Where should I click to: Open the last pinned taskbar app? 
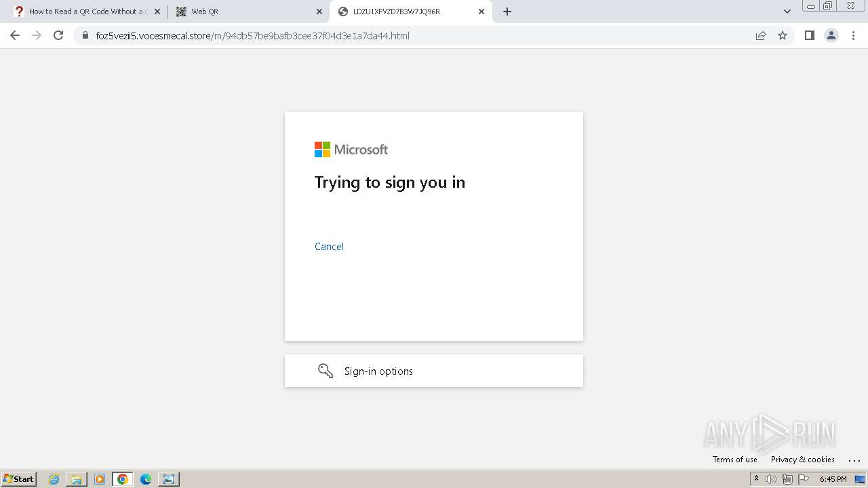tap(169, 479)
